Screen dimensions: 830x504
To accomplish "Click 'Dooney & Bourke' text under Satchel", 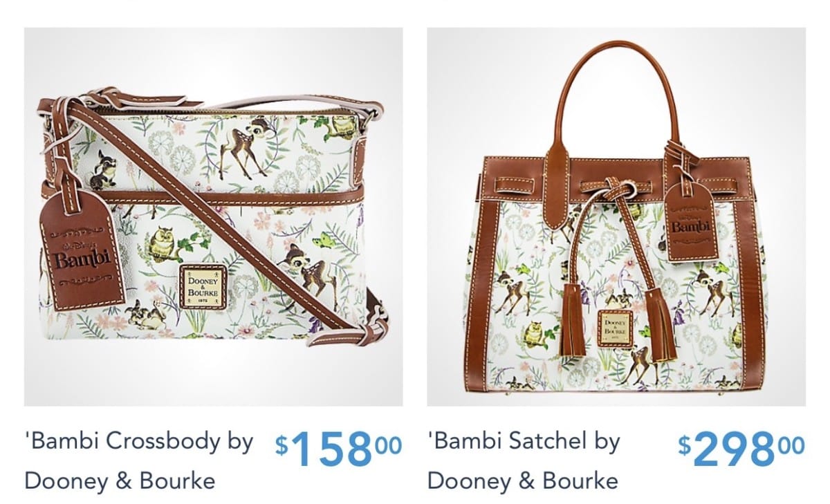I will coord(523,480).
